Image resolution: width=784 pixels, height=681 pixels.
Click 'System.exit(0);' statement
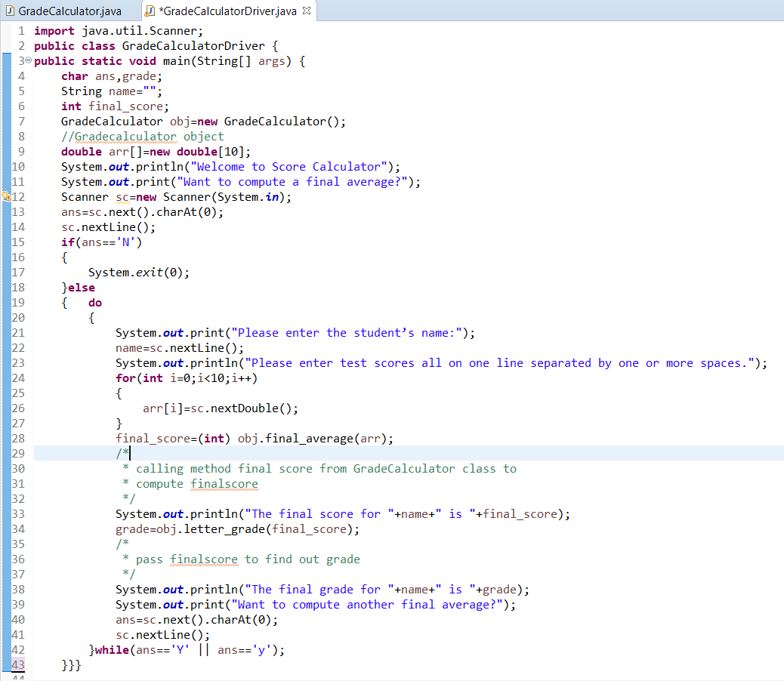(139, 273)
